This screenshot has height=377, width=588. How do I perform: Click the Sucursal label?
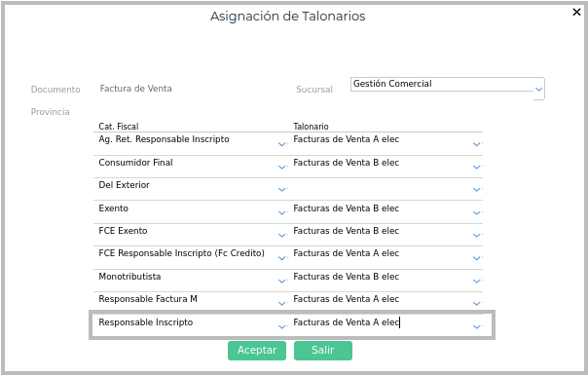(x=314, y=90)
